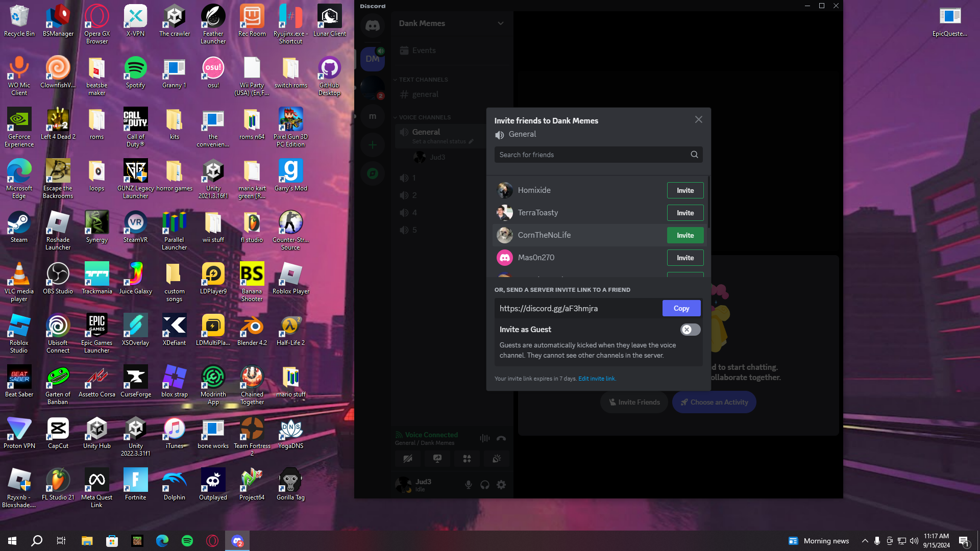Toggle the Invite as Guest switch
This screenshot has height=551, width=980.
point(690,330)
